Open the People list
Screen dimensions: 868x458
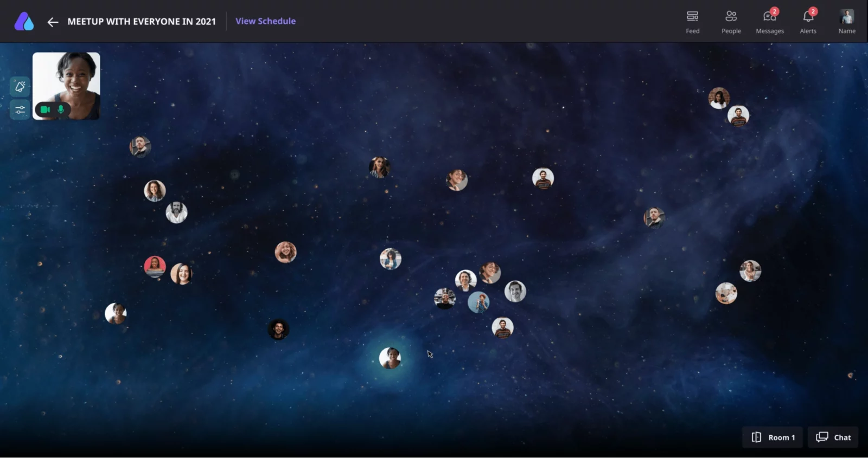point(731,22)
